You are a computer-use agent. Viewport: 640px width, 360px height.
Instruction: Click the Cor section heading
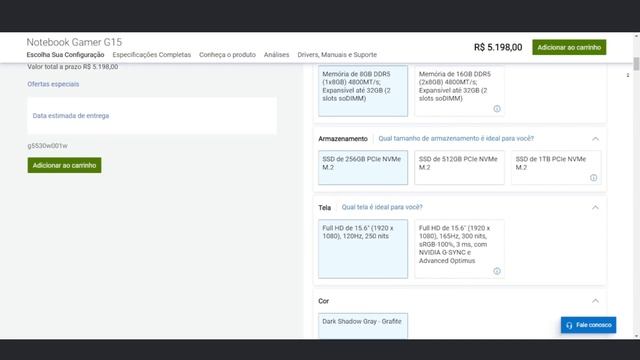[x=324, y=301]
